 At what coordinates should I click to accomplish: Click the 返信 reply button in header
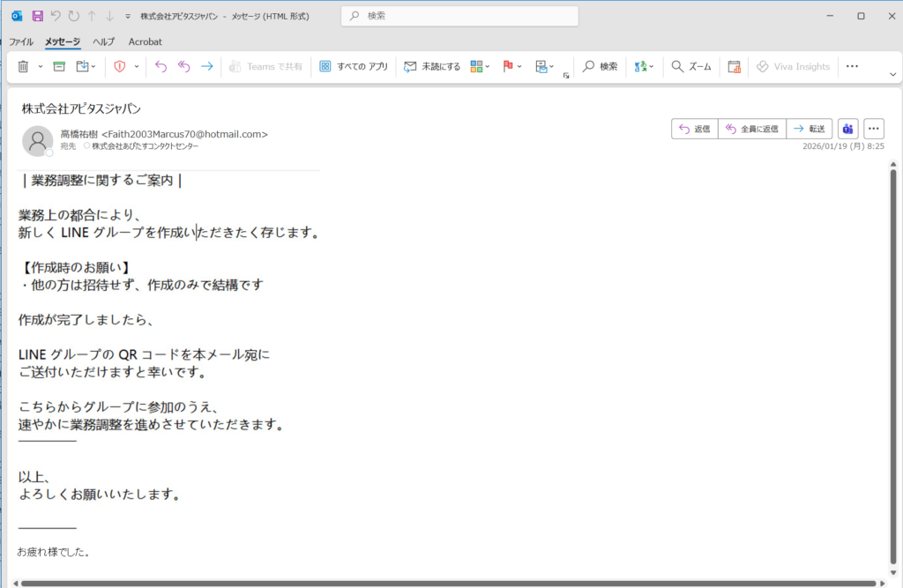click(x=694, y=129)
